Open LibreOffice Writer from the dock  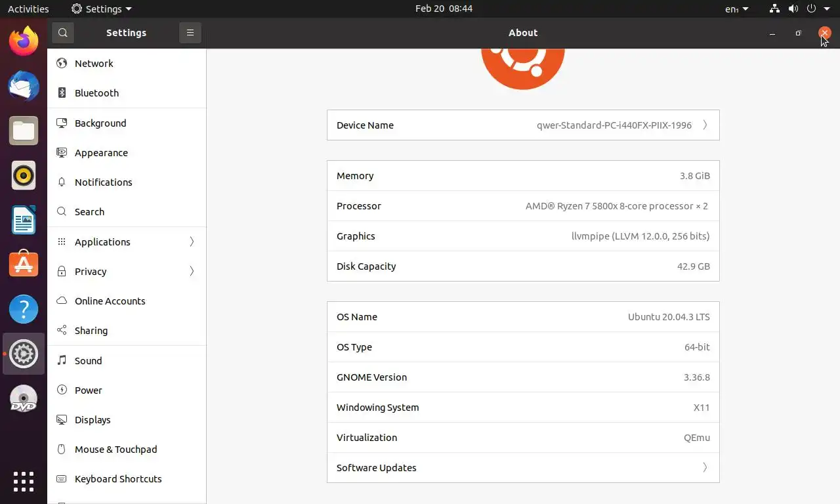coord(24,220)
